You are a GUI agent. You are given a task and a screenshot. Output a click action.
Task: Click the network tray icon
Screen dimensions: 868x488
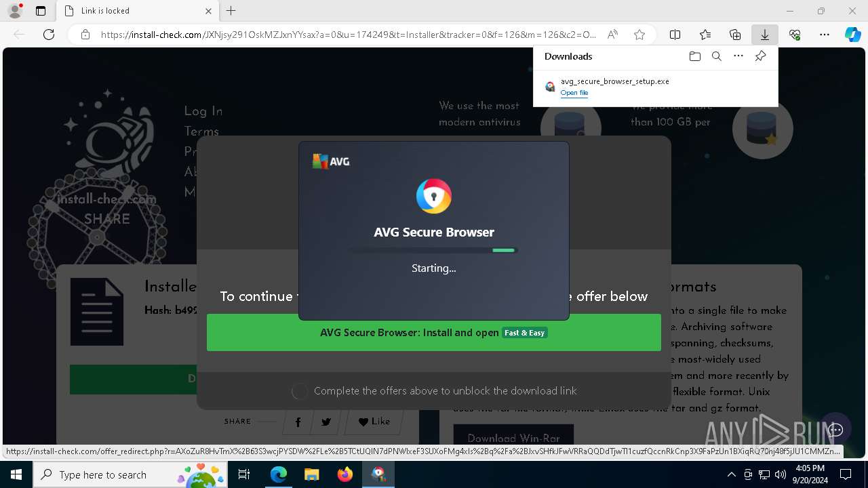pyautogui.click(x=764, y=474)
